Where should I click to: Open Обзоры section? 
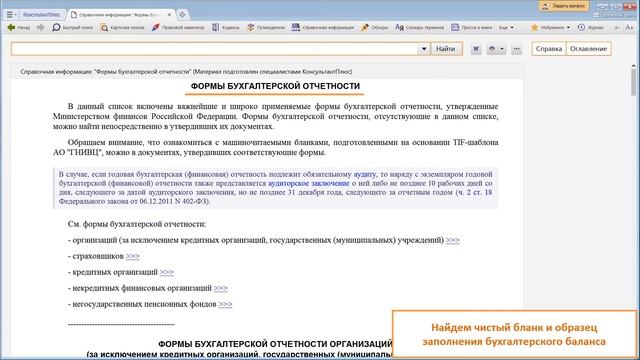coord(375,27)
